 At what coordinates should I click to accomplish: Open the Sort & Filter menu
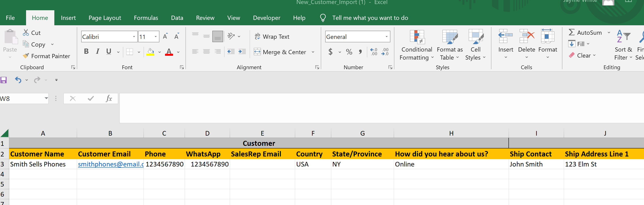[x=623, y=45]
